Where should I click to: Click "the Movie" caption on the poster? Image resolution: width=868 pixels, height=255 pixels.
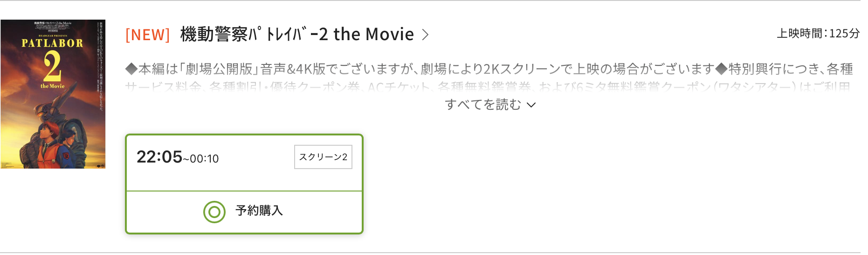click(x=52, y=86)
